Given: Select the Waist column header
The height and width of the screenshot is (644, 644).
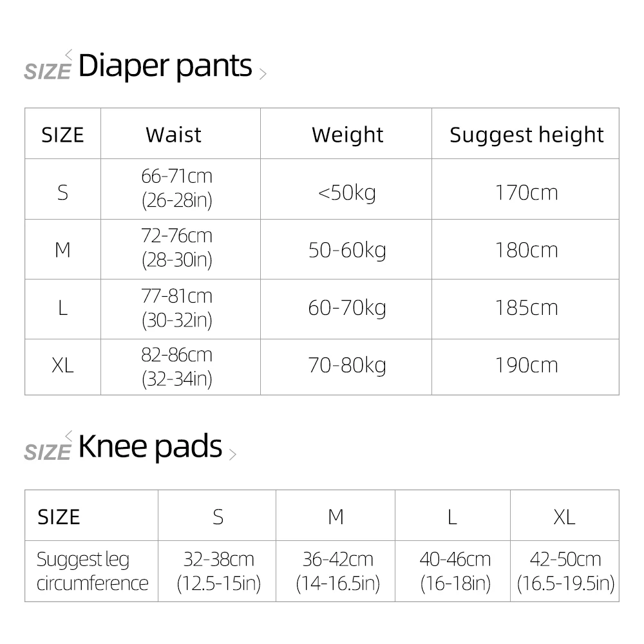Looking at the screenshot, I should [x=173, y=135].
